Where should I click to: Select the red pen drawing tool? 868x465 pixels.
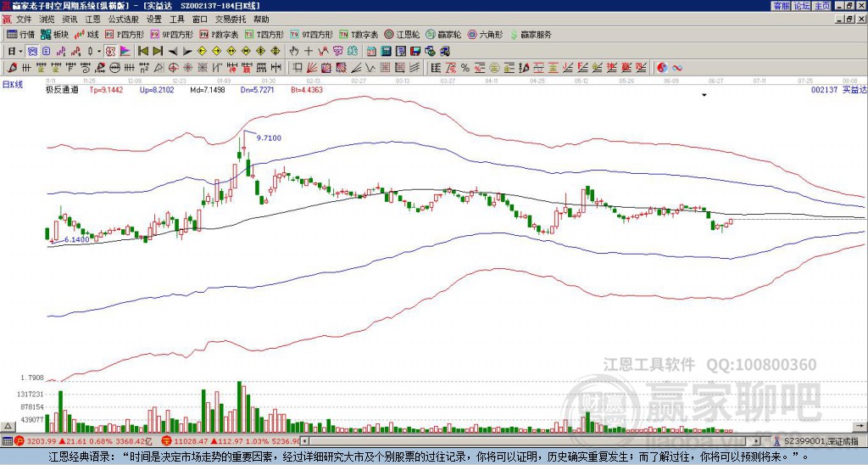tap(12, 68)
